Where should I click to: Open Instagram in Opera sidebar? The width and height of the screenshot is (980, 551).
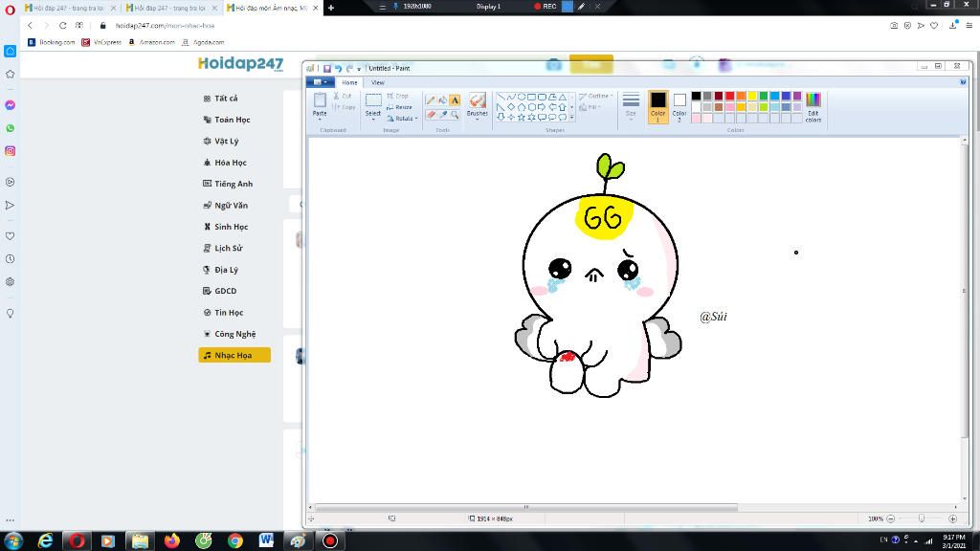coord(10,151)
